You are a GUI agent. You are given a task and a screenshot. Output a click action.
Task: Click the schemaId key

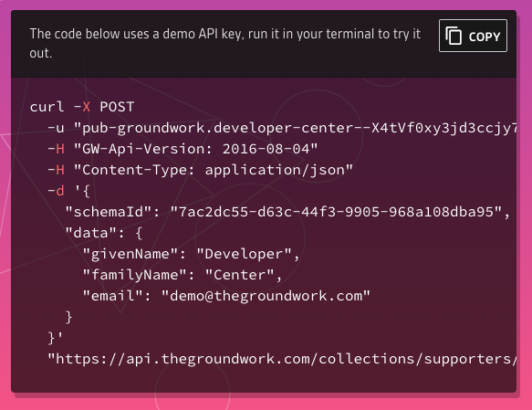(109, 212)
